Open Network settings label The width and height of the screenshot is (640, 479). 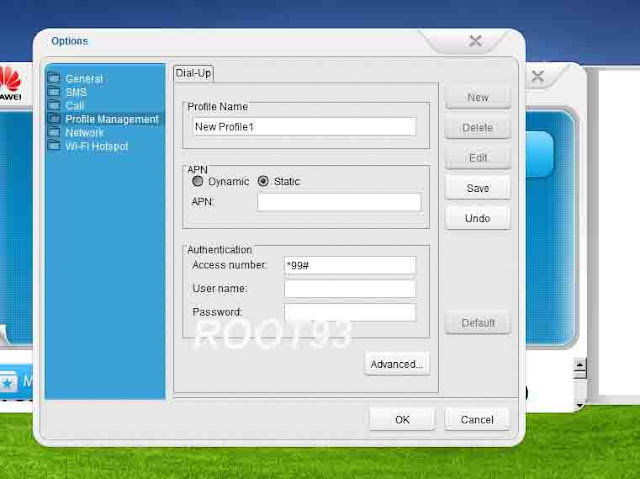point(84,133)
